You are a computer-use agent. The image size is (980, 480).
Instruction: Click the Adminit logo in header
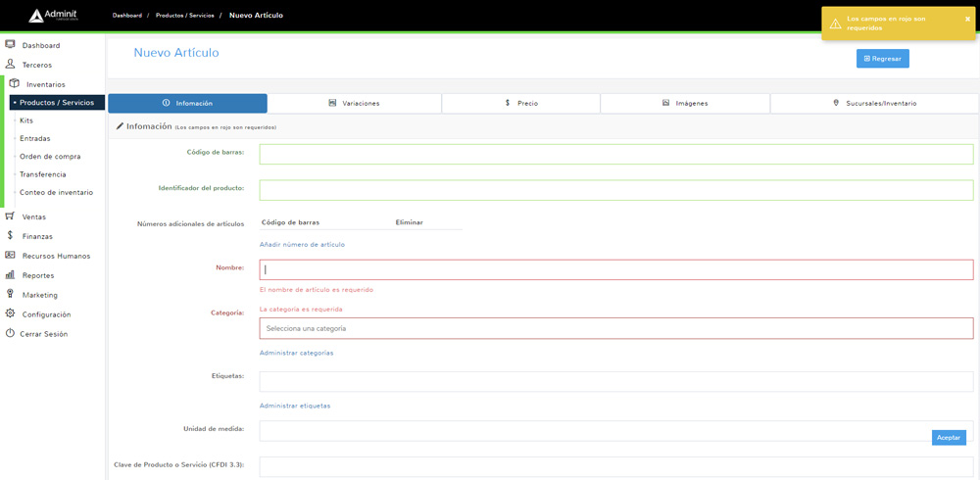(53, 16)
